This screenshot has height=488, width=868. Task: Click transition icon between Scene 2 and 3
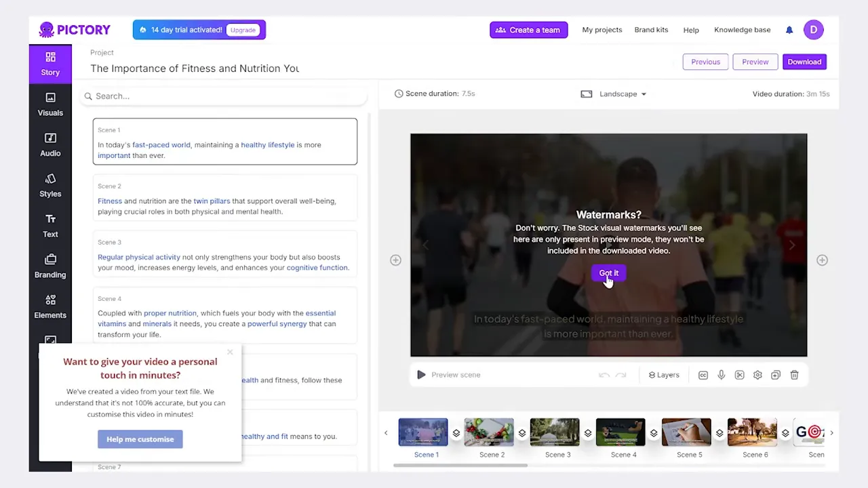pos(522,433)
